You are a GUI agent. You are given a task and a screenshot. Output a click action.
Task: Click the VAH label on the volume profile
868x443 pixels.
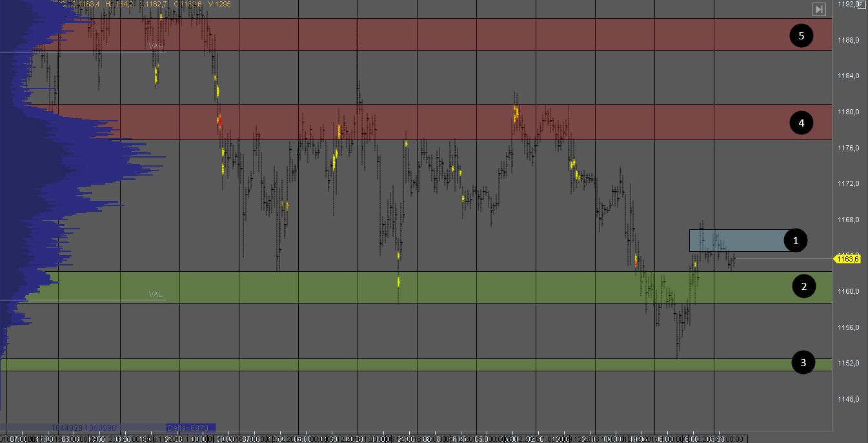point(156,46)
